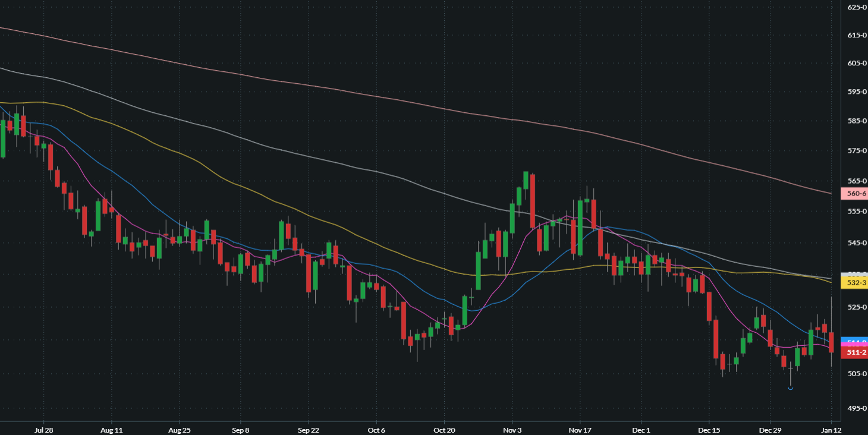868x435 pixels.
Task: Select the latest red candle at right edge
Action: pyautogui.click(x=831, y=342)
